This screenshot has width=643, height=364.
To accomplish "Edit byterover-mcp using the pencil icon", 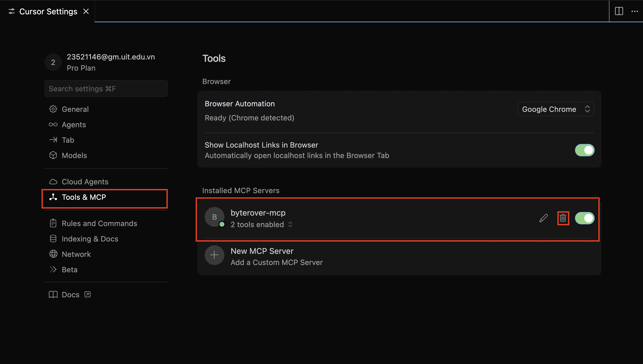I will [x=543, y=218].
